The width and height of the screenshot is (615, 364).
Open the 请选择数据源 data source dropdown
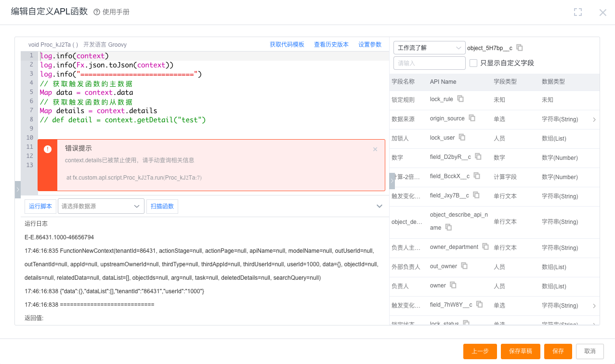[x=101, y=206]
